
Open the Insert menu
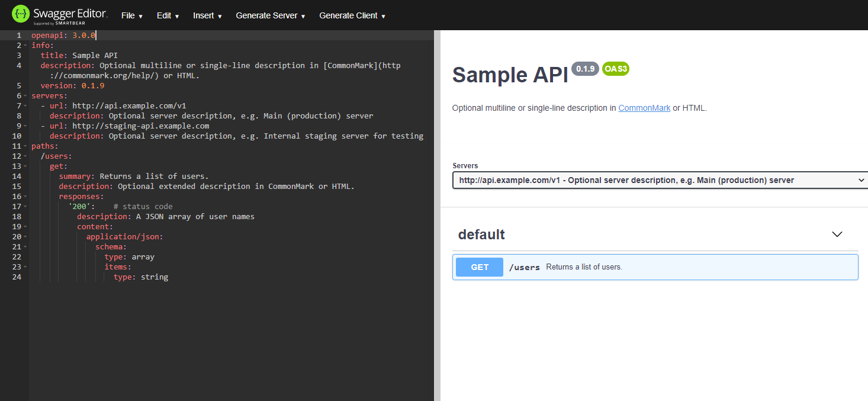207,16
